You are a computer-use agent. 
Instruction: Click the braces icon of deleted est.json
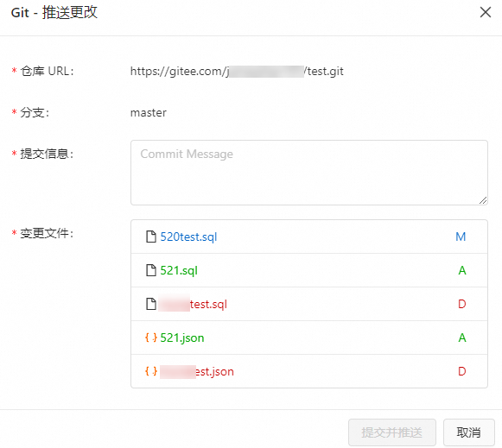click(x=151, y=371)
